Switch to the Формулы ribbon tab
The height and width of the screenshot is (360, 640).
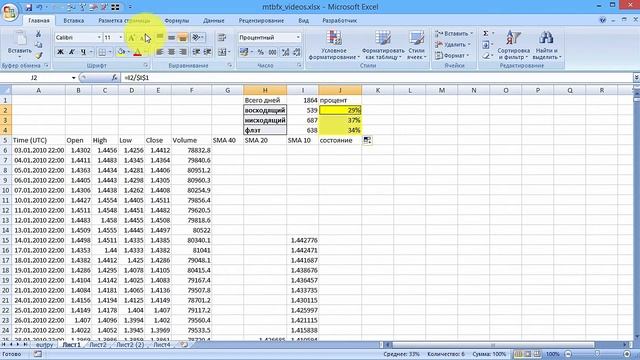176,20
